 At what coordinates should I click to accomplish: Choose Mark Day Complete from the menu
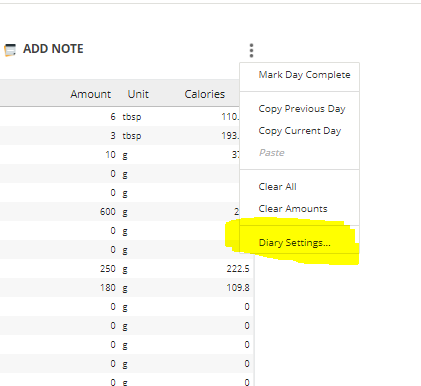304,75
